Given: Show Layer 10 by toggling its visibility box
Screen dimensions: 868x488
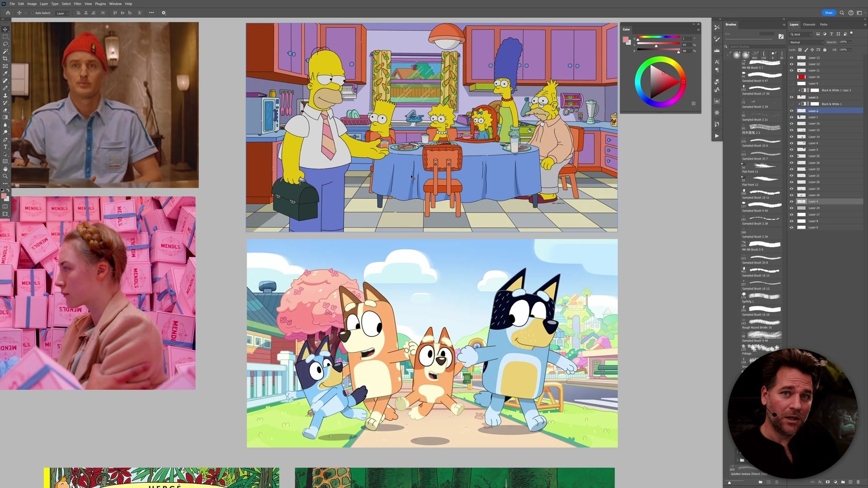Looking at the screenshot, I should point(791,77).
